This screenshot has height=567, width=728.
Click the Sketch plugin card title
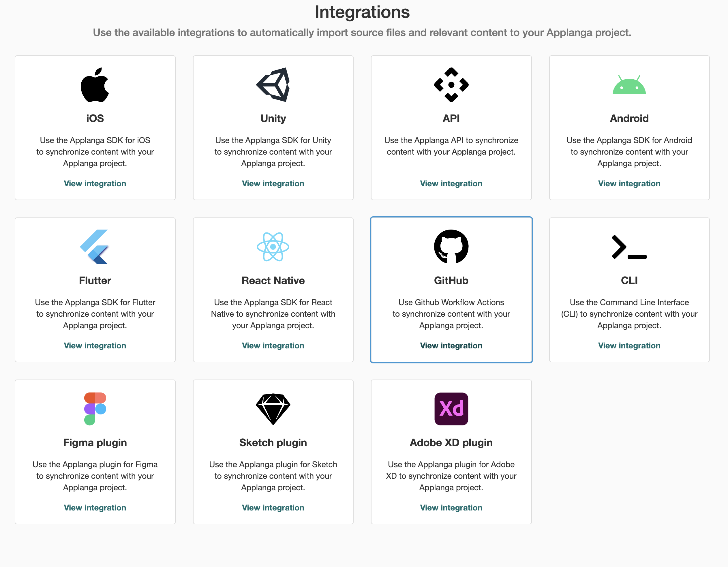coord(273,443)
